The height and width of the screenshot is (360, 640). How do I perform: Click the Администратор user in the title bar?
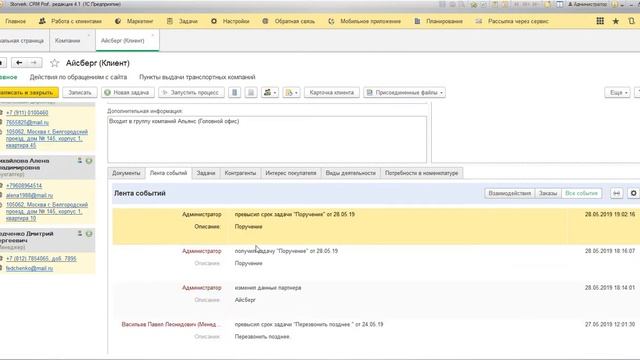click(588, 4)
